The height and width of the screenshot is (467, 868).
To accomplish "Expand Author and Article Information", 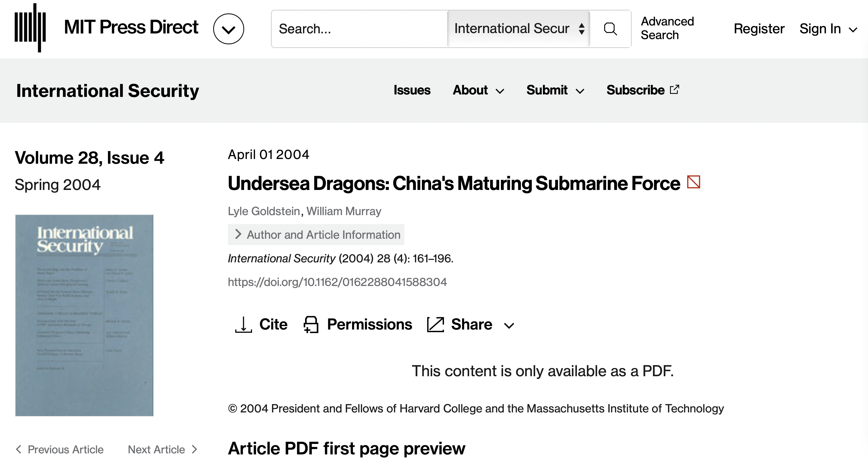I will [316, 235].
